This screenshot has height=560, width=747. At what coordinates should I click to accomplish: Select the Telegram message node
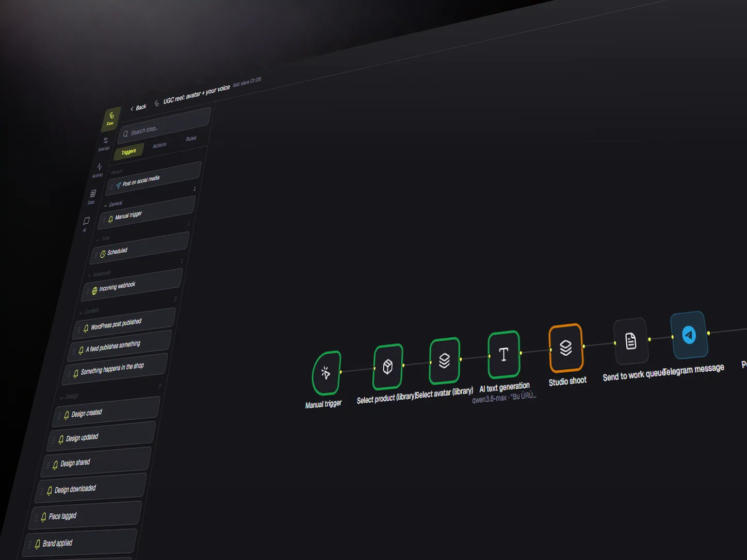pos(689,335)
